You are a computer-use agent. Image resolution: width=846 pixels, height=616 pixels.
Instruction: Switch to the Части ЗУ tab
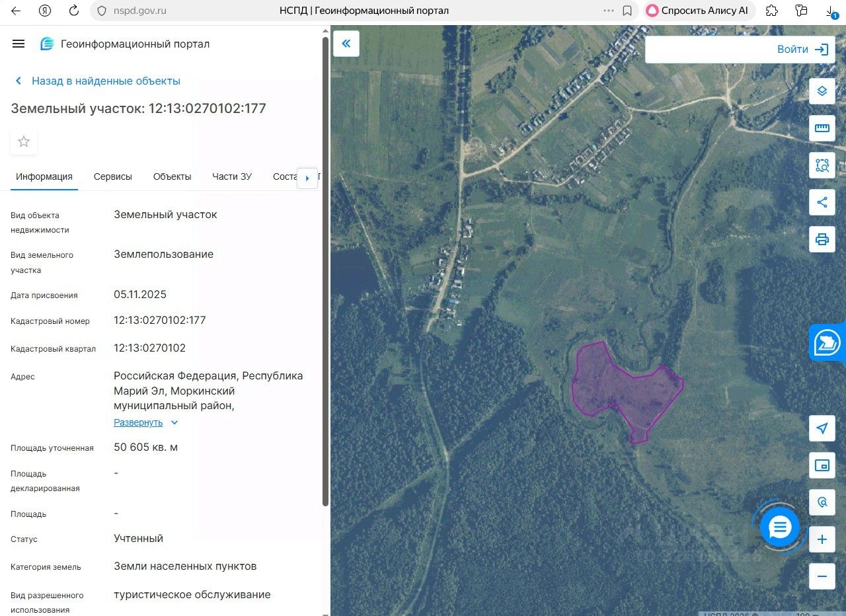(232, 176)
